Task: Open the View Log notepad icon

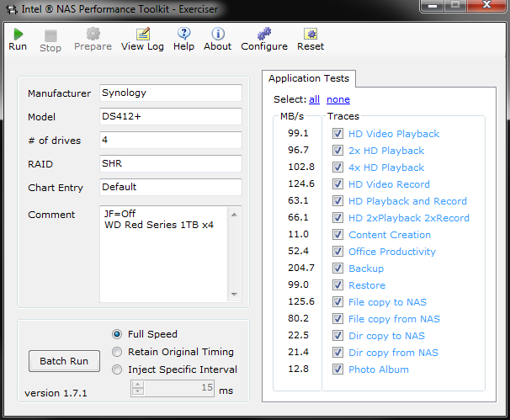Action: (143, 34)
